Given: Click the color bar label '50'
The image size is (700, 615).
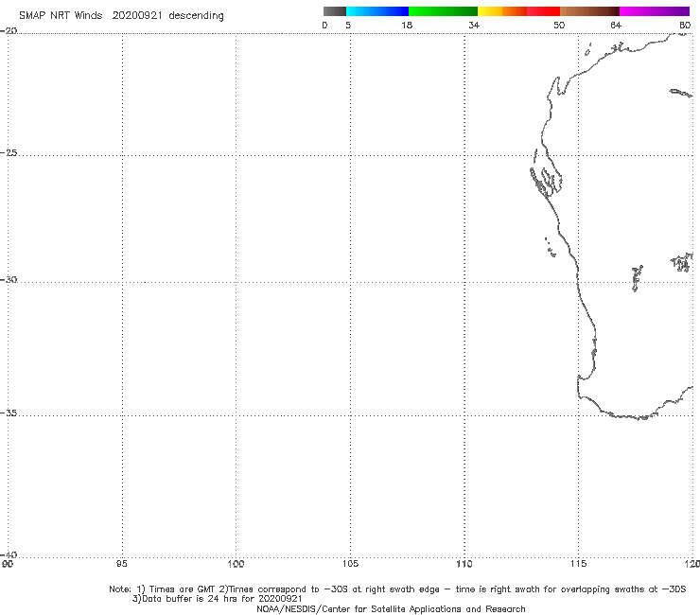Looking at the screenshot, I should click(559, 25).
